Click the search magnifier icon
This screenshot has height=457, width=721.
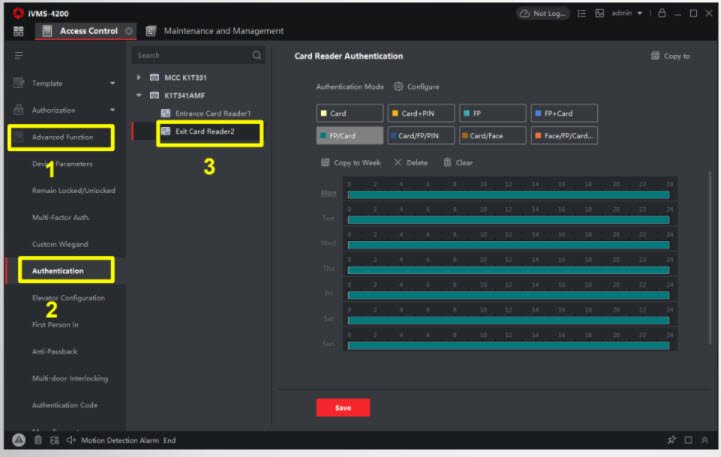pyautogui.click(x=257, y=56)
